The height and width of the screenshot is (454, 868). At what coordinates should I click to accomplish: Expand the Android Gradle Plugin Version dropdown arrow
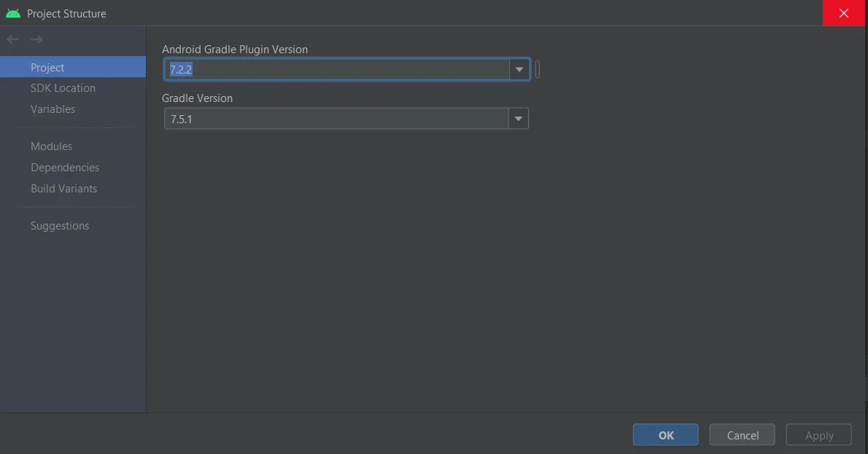pos(519,70)
